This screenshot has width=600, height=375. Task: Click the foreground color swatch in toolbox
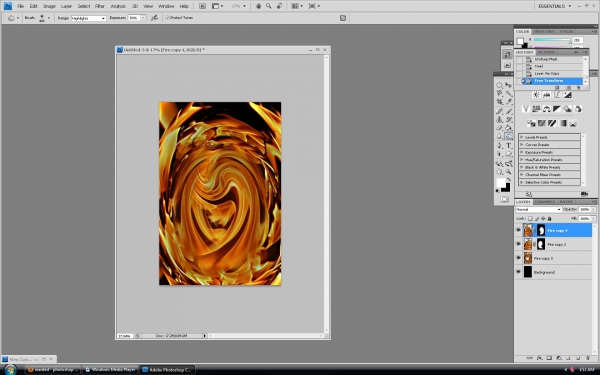tap(501, 183)
